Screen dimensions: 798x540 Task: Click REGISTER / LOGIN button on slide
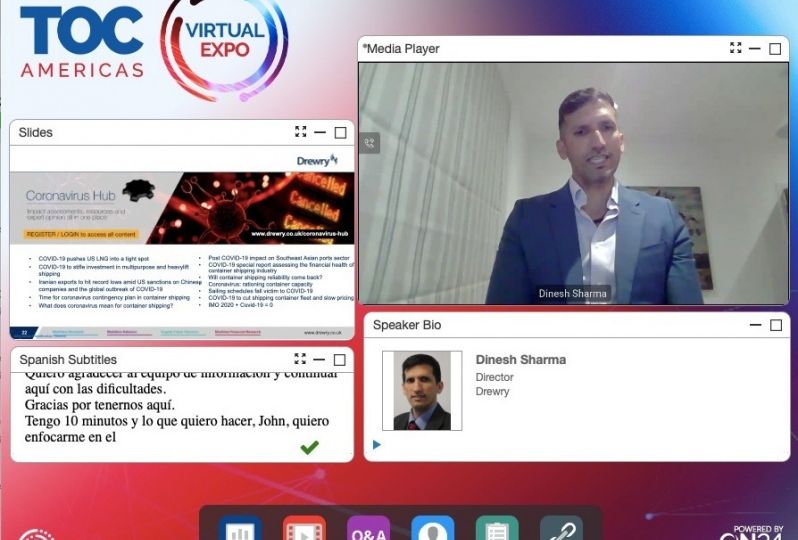81,234
